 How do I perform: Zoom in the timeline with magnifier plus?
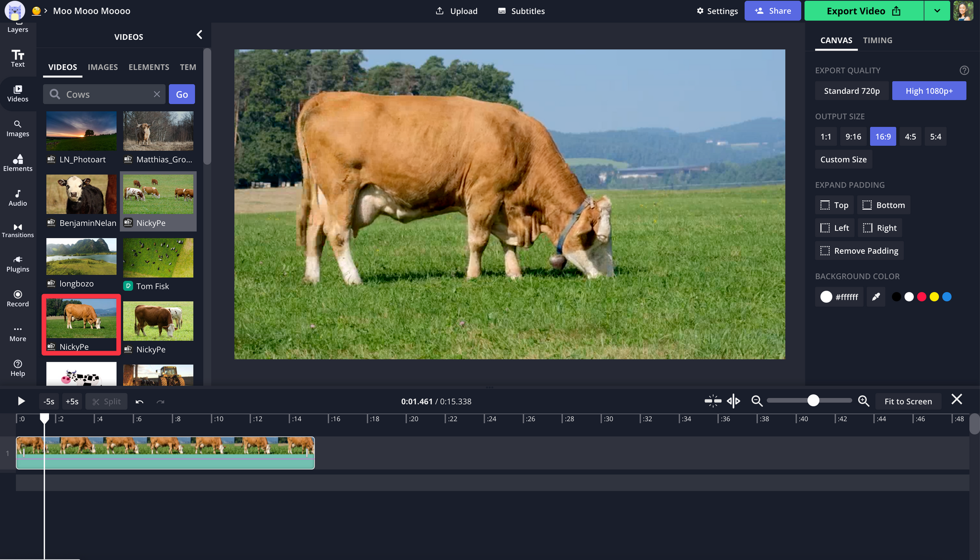pyautogui.click(x=863, y=401)
